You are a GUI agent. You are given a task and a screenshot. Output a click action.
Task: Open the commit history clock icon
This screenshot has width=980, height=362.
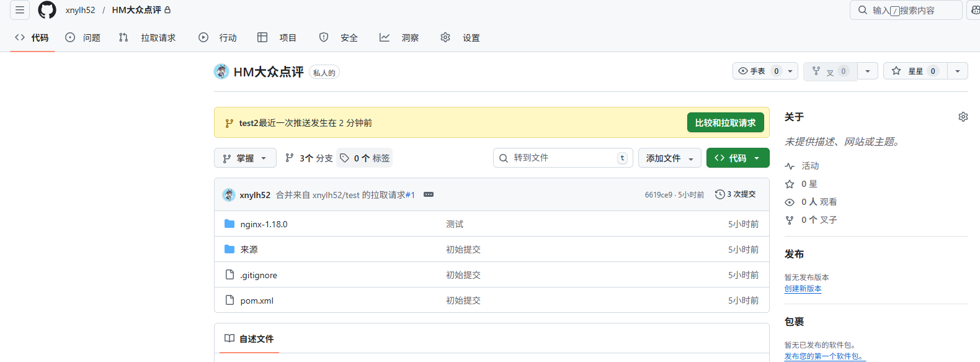(719, 194)
